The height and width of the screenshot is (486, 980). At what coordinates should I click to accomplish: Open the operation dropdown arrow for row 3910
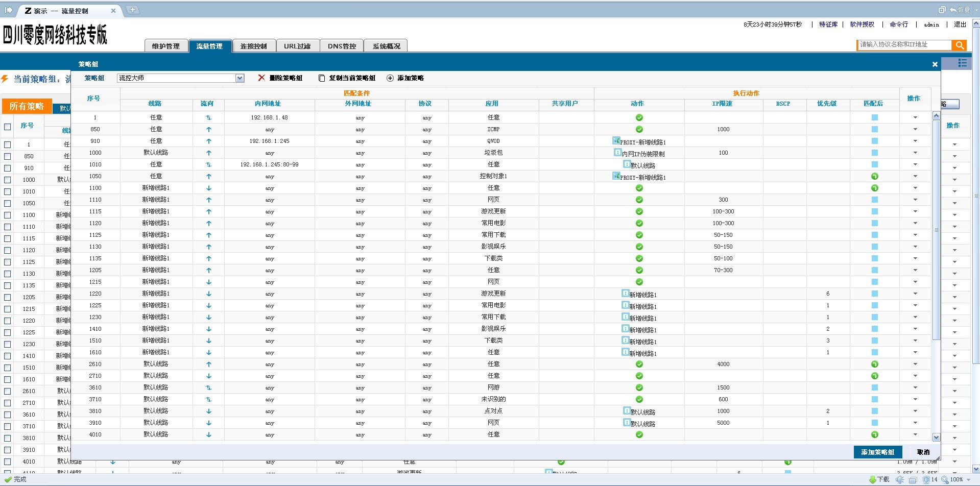tap(915, 423)
